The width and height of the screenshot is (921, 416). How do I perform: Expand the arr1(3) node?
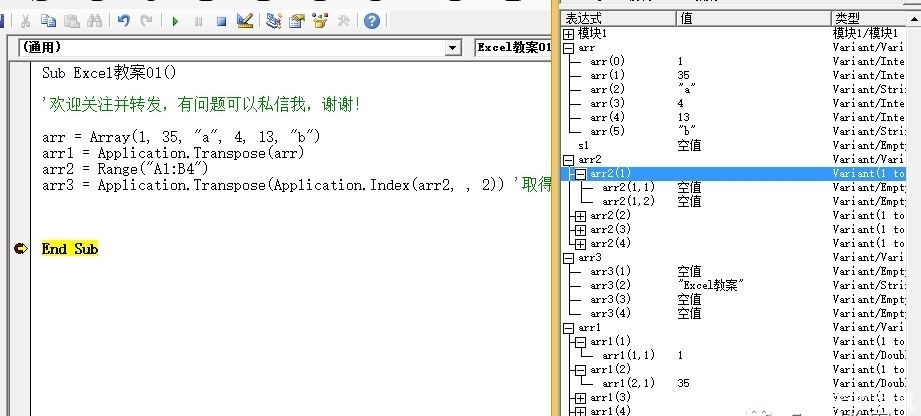coord(580,398)
